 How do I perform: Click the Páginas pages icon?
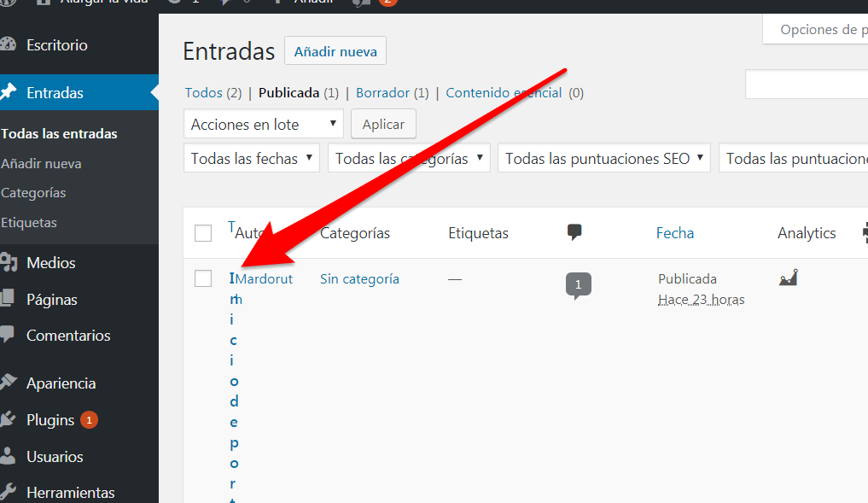7,299
